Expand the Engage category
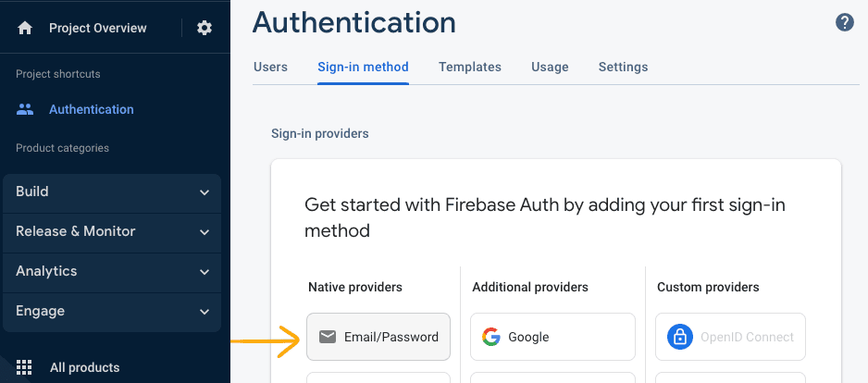The image size is (868, 383). [x=112, y=311]
